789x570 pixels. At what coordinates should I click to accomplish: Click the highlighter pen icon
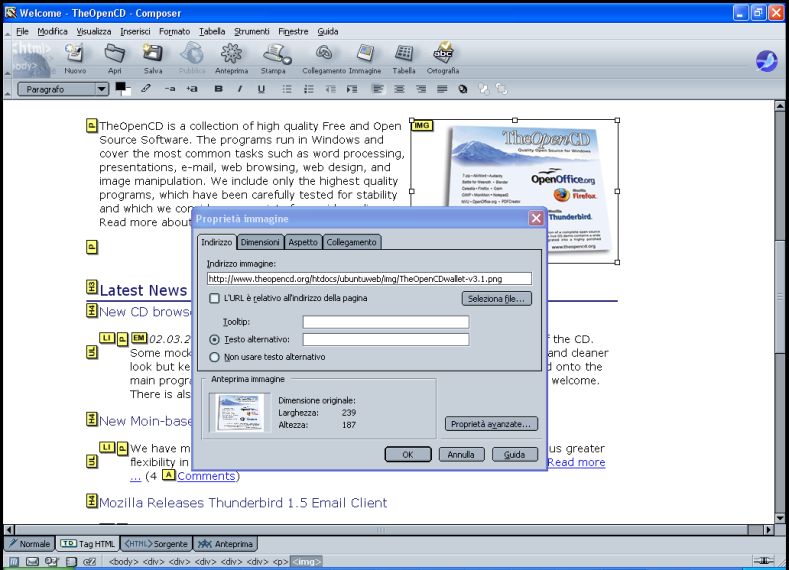(x=146, y=89)
